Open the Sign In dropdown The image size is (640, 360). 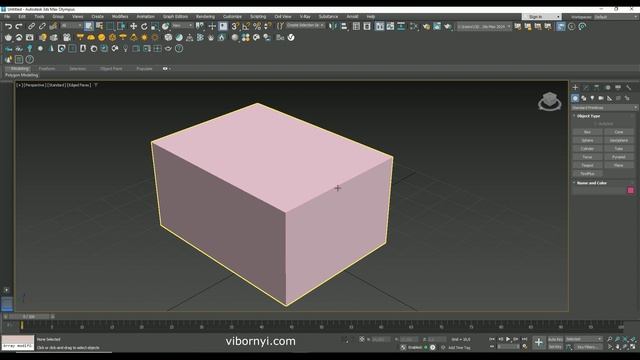[542, 17]
